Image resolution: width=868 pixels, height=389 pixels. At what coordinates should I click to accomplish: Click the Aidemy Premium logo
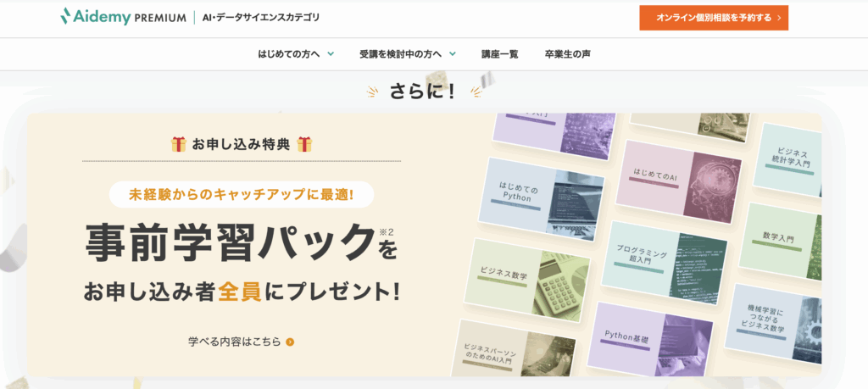[123, 17]
